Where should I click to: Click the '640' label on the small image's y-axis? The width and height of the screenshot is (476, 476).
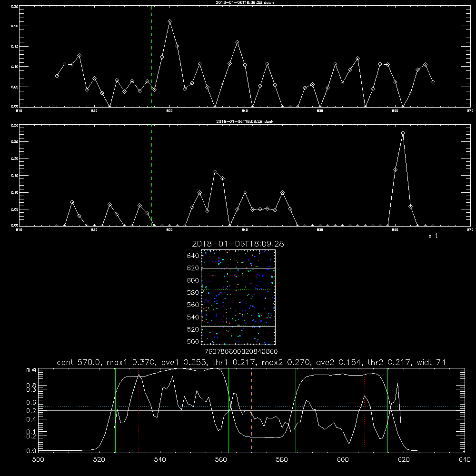point(193,256)
